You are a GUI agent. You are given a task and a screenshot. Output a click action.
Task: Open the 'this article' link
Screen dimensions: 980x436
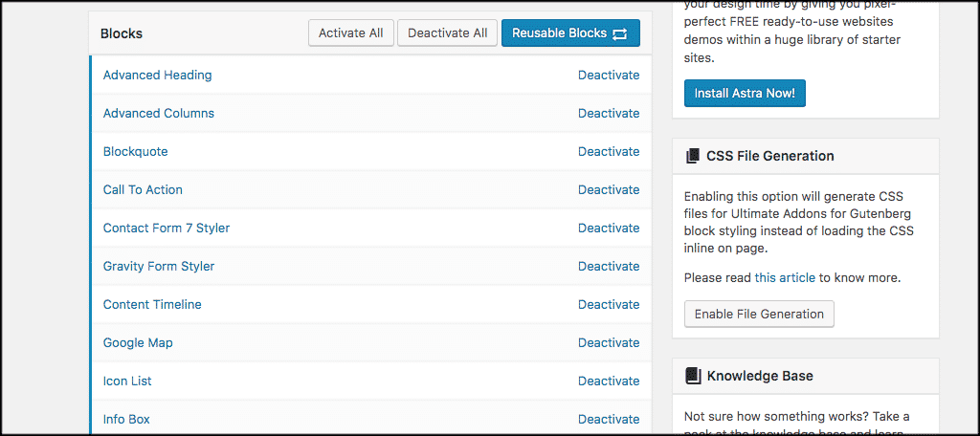[x=785, y=278]
